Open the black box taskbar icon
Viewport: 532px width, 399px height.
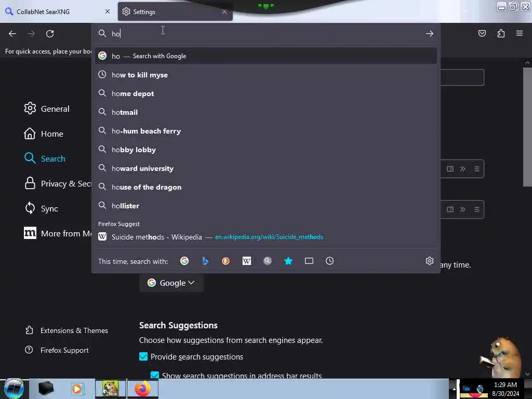click(46, 389)
